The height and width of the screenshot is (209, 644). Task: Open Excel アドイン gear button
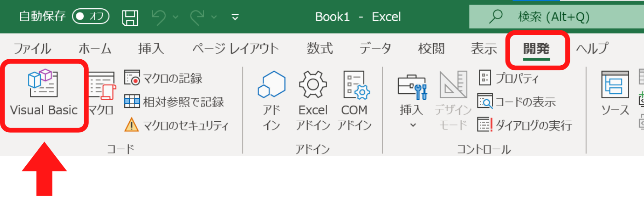(x=313, y=100)
